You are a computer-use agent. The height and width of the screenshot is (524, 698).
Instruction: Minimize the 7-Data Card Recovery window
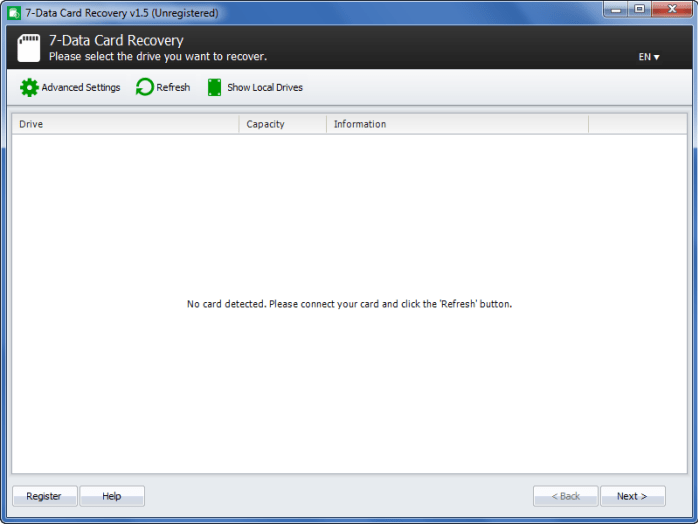616,9
